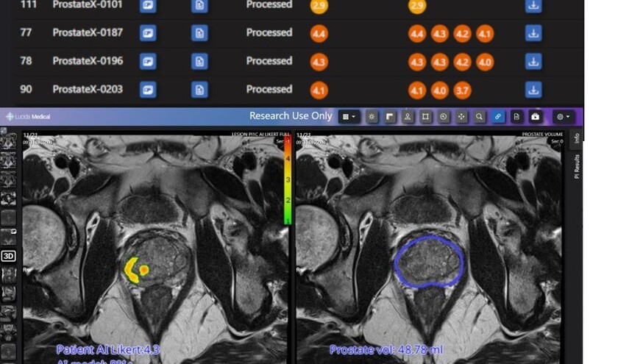This screenshot has width=618, height=364.
Task: Click row ID 90
Action: (26, 90)
